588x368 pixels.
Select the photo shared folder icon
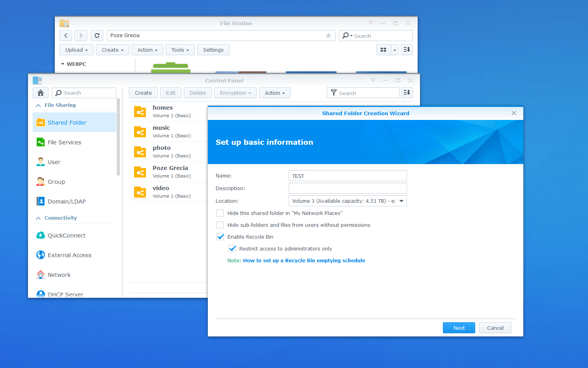[140, 152]
